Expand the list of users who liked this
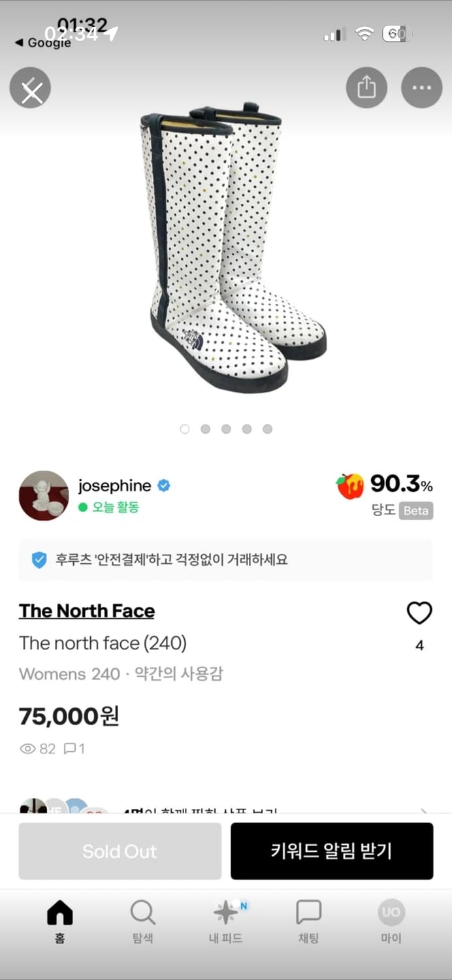 pos(428,809)
